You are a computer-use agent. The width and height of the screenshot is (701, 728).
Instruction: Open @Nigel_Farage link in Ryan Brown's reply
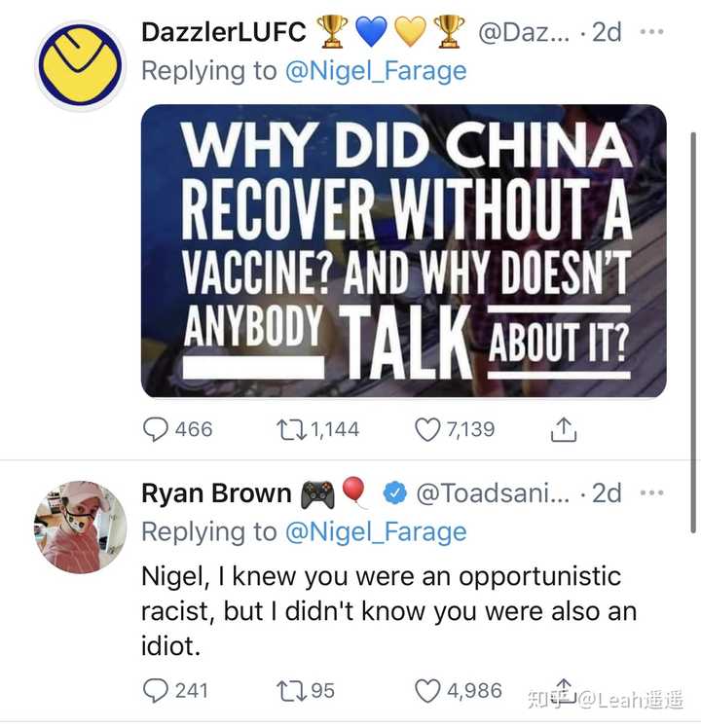tap(375, 531)
